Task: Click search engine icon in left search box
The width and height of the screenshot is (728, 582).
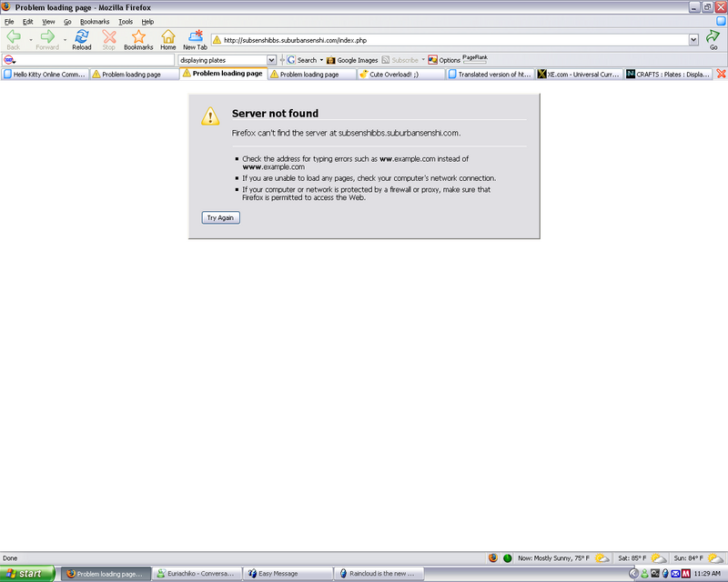Action: coord(9,60)
